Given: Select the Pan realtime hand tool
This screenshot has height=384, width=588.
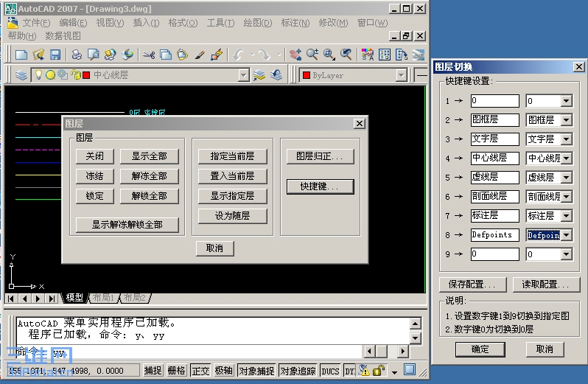Looking at the screenshot, I should [295, 55].
